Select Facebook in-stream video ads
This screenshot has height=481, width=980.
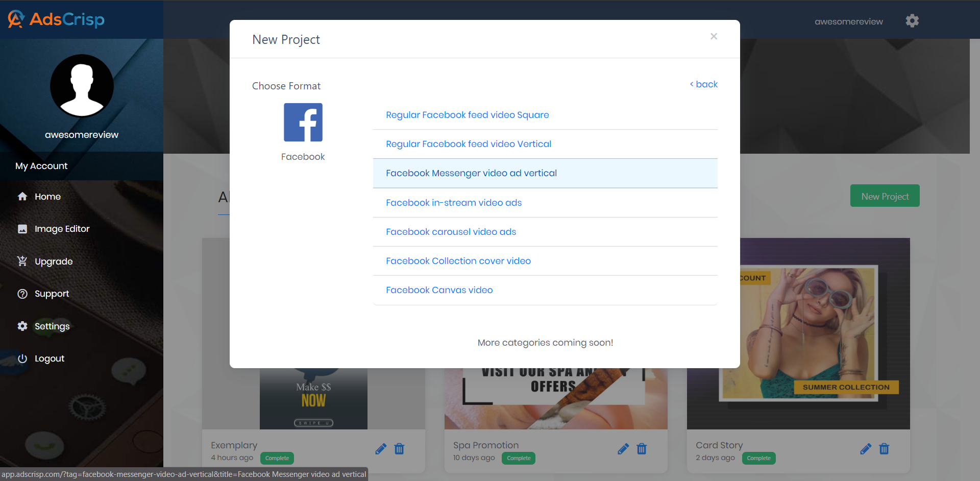click(545, 203)
